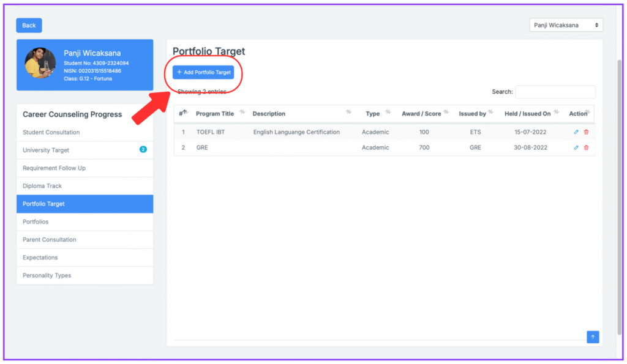Delete the GRE entry with trash icon

pos(586,147)
